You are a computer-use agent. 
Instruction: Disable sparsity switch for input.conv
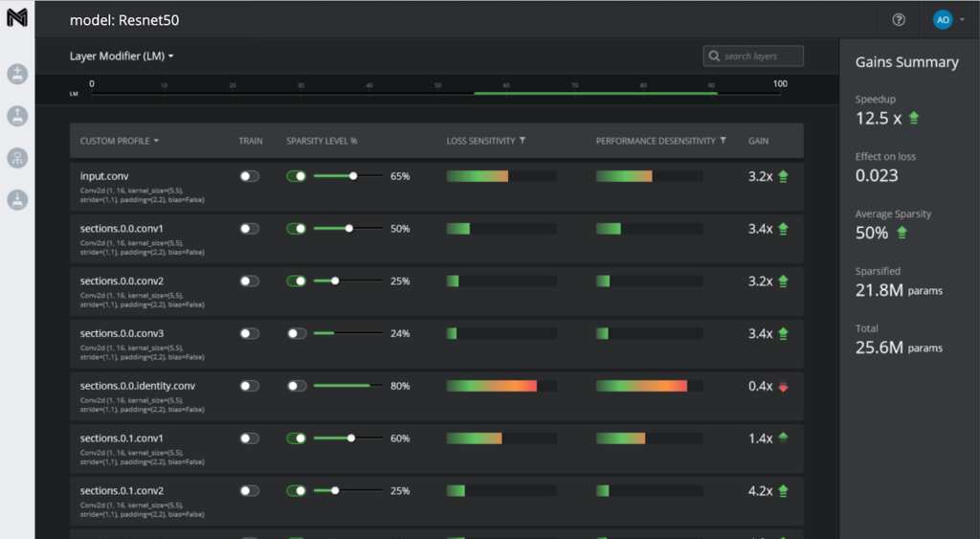click(x=297, y=176)
